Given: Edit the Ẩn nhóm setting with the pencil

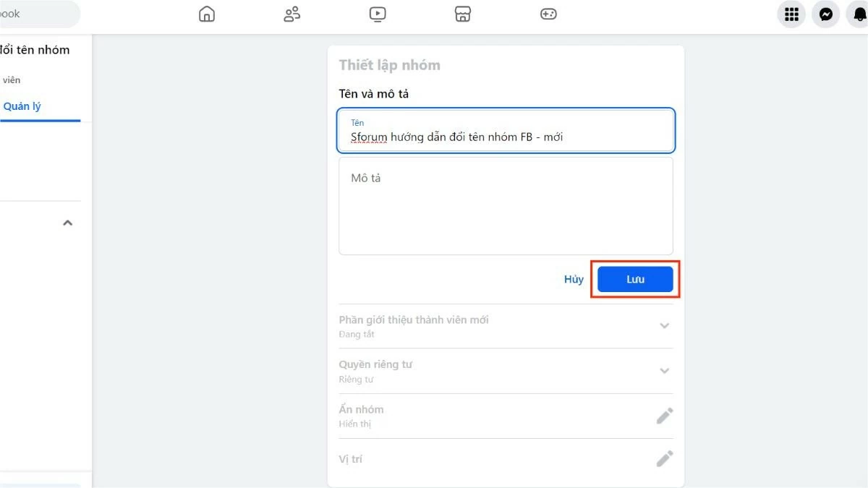Looking at the screenshot, I should coord(664,416).
